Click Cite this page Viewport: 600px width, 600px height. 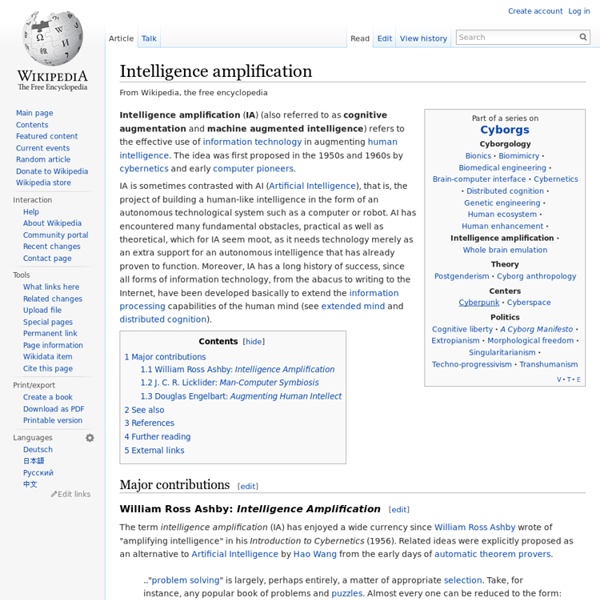coord(48,368)
